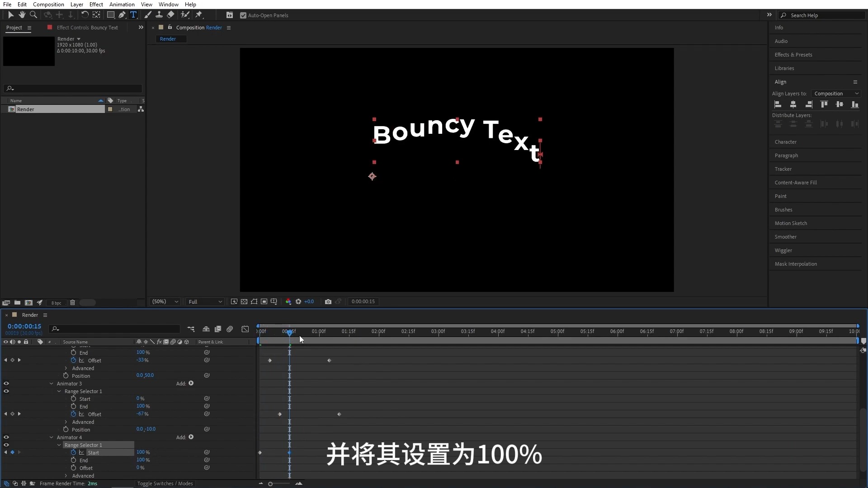Image resolution: width=868 pixels, height=488 pixels.
Task: Toggle the transparency grid in the viewer
Action: coord(244,302)
